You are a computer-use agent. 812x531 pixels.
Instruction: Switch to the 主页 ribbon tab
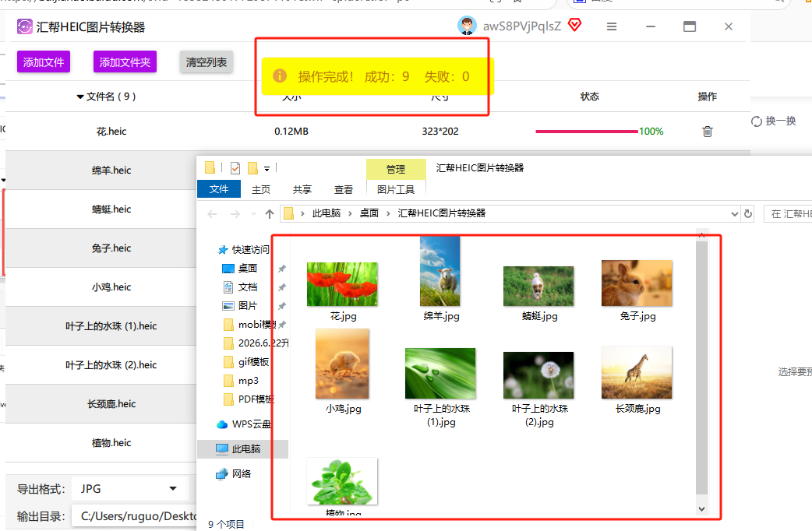click(x=261, y=189)
